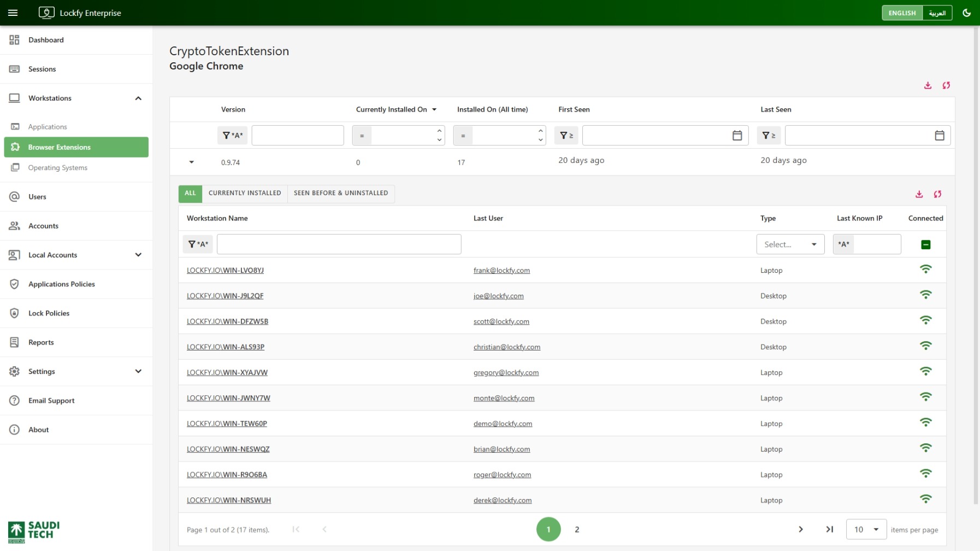
Task: Open Operating Systems submenu
Action: coord(76,168)
